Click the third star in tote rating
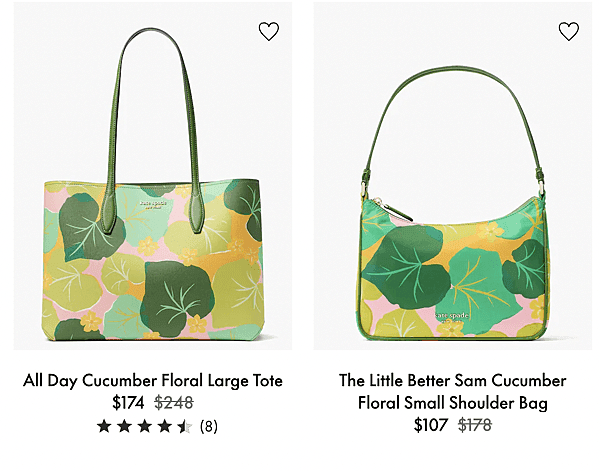Screen dimensions: 600x471 [145, 426]
